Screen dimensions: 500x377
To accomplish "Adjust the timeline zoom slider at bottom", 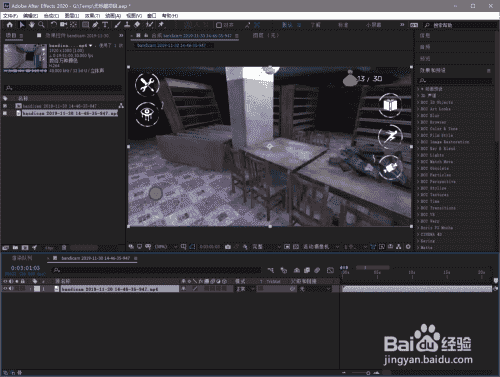I will (360, 373).
